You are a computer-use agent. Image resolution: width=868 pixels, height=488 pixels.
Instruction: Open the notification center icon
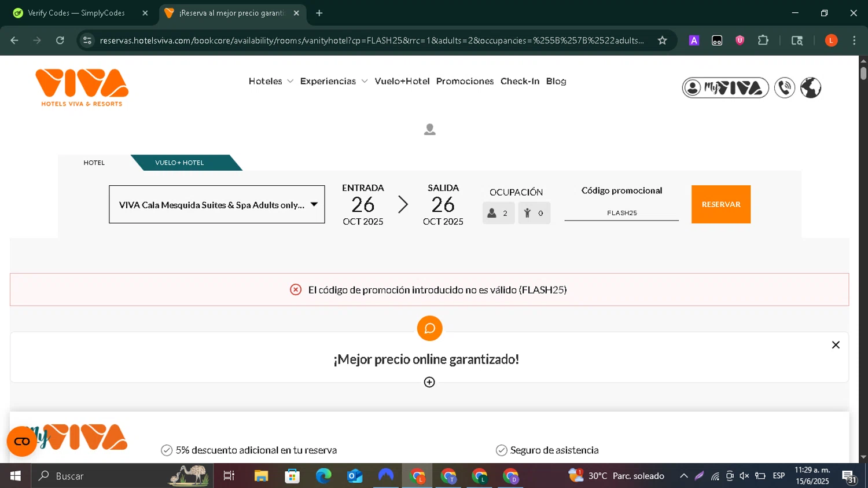click(x=849, y=477)
